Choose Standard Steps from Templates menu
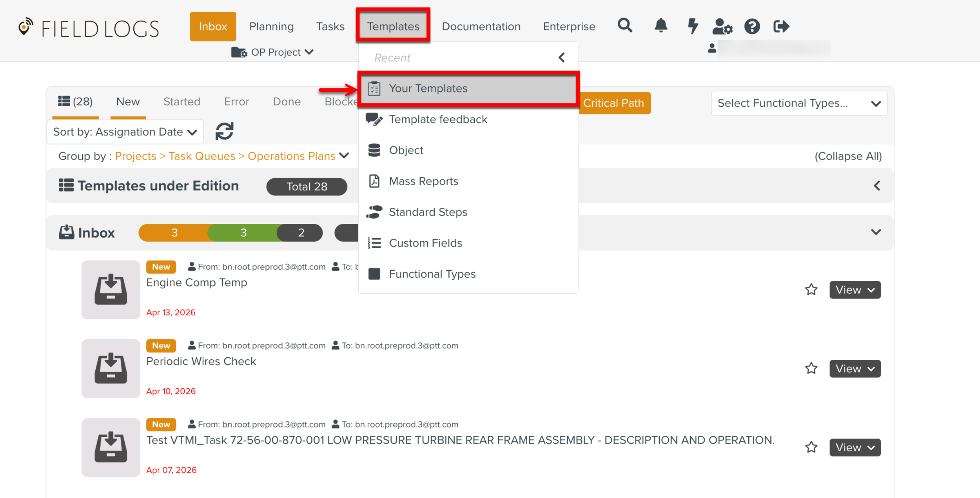 tap(428, 212)
